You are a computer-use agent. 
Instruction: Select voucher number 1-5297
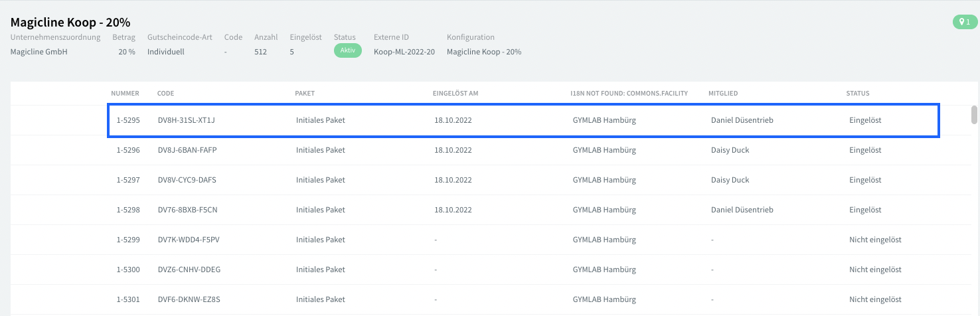[x=128, y=180]
